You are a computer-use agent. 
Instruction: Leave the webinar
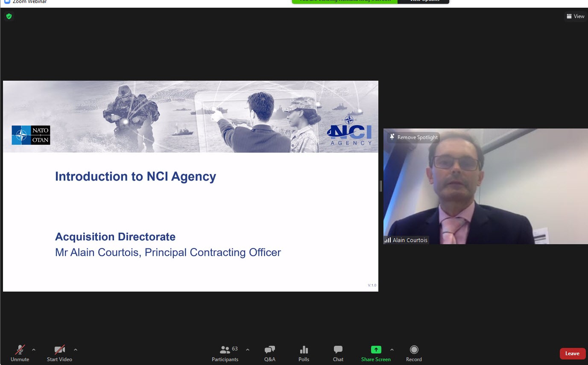tap(572, 353)
